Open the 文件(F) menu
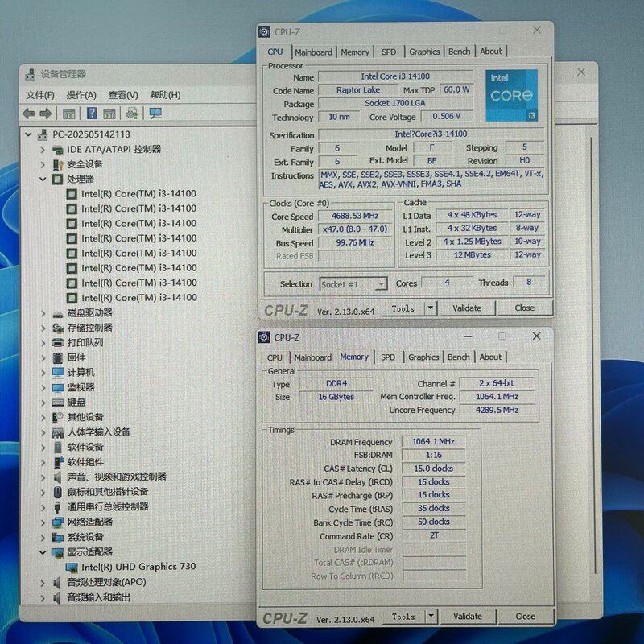 tap(40, 95)
